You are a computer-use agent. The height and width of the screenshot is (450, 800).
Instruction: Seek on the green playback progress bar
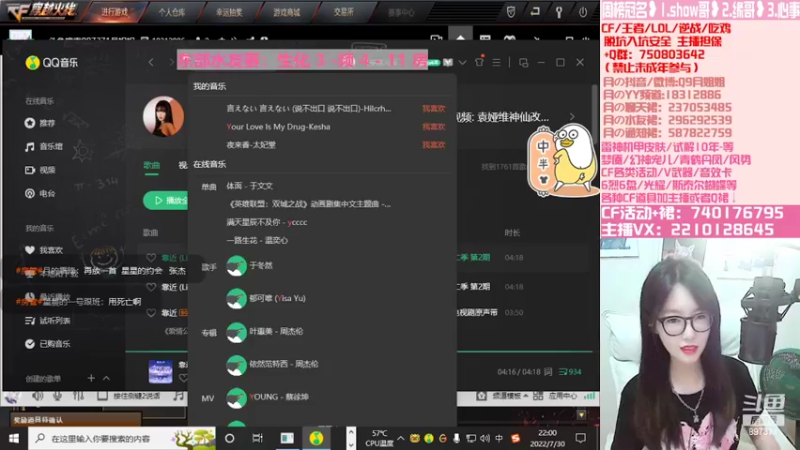[359, 352]
